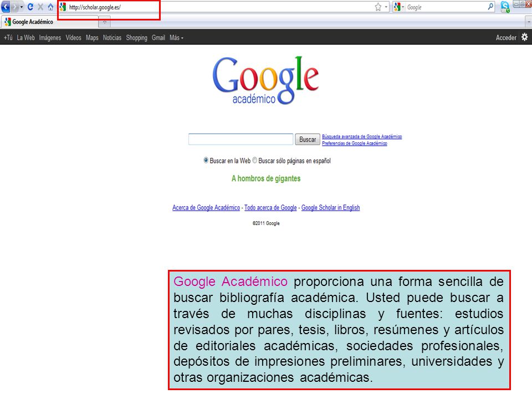Image resolution: width=532 pixels, height=399 pixels.
Task: Expand the bookmark star dropdown arrow
Action: coord(386,7)
